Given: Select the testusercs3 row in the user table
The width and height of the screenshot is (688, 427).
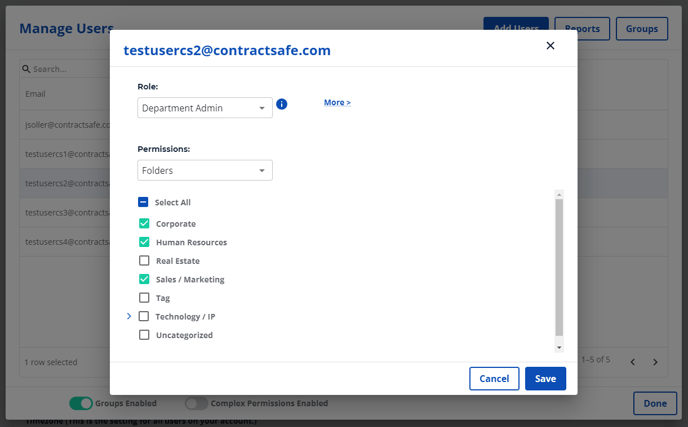Looking at the screenshot, I should pos(64,212).
